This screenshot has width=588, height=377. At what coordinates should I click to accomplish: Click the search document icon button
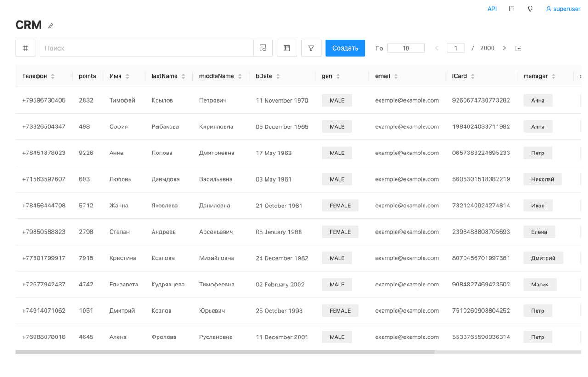(x=263, y=48)
